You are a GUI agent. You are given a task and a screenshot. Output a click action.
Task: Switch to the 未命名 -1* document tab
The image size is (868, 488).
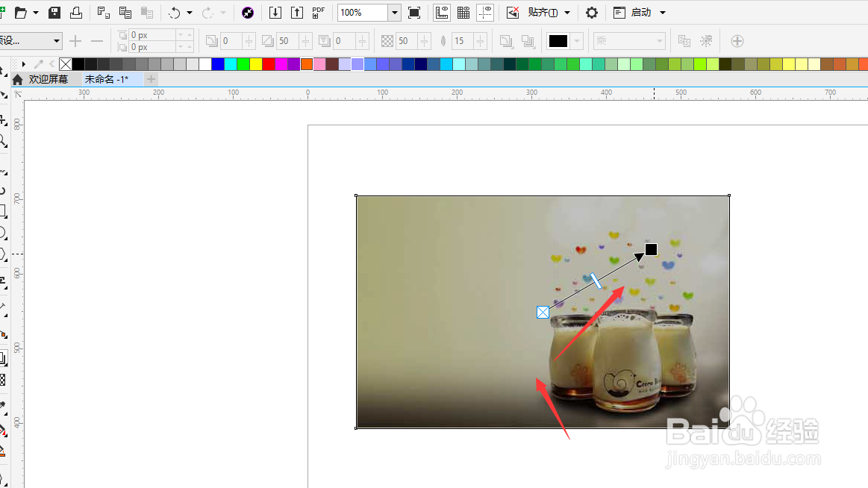tap(107, 79)
